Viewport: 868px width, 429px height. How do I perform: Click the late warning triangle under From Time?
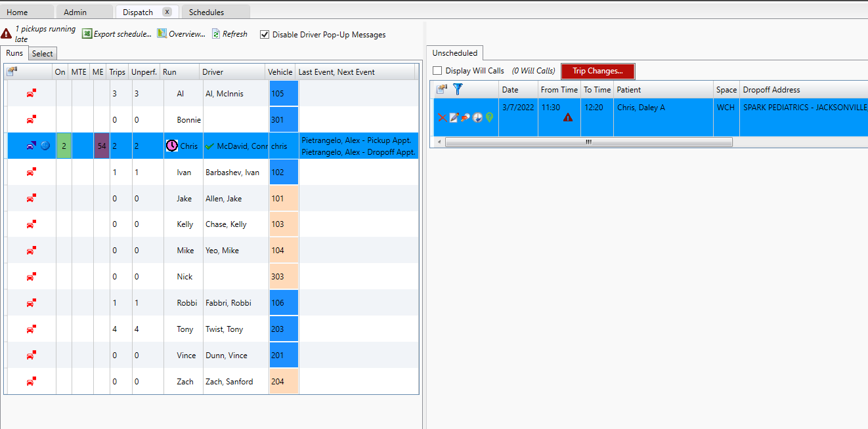(x=568, y=117)
